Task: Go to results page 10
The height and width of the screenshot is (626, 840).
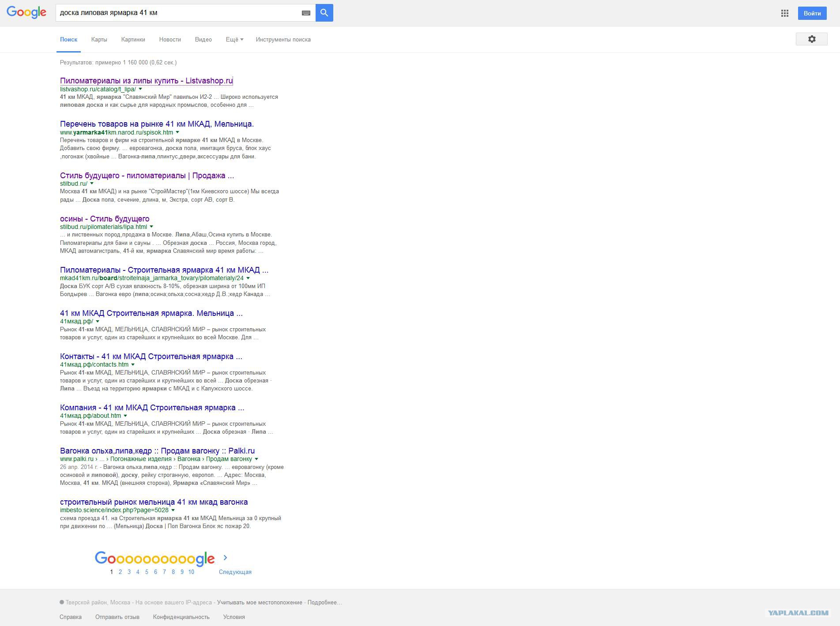Action: click(x=191, y=572)
